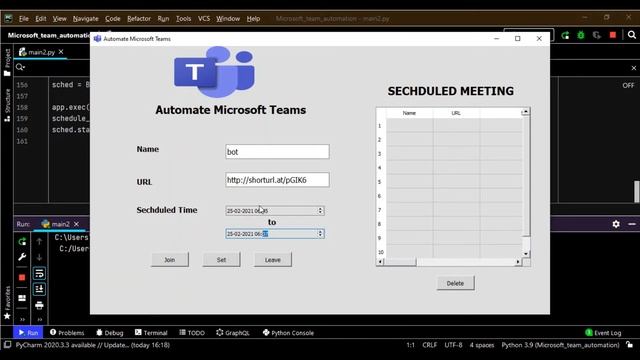Click the rerun icon in Run panel

[22, 241]
